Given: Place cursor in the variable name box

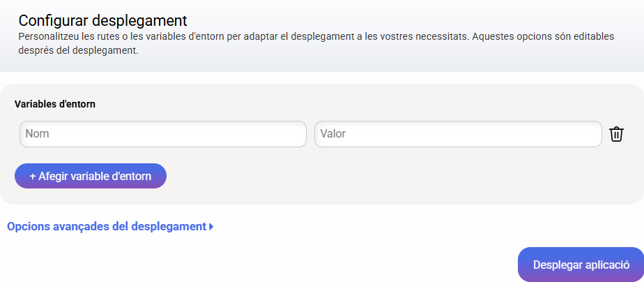Looking at the screenshot, I should click(163, 134).
